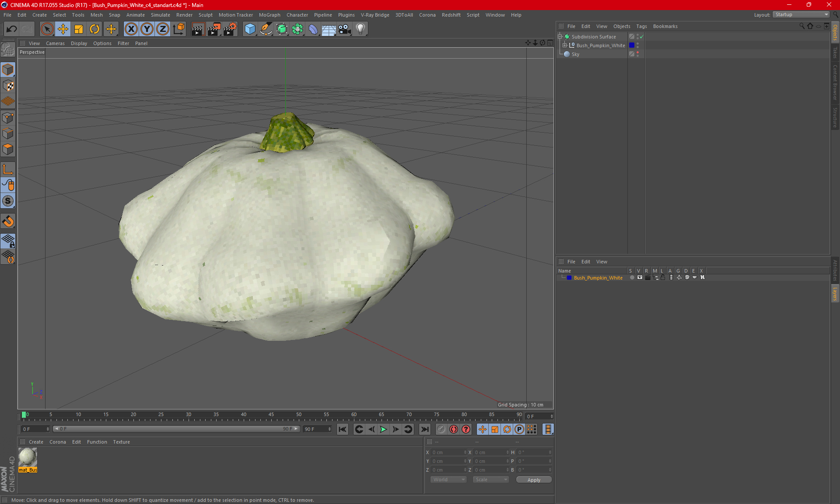Toggle Z axis lock
The image size is (840, 504).
[x=162, y=29]
